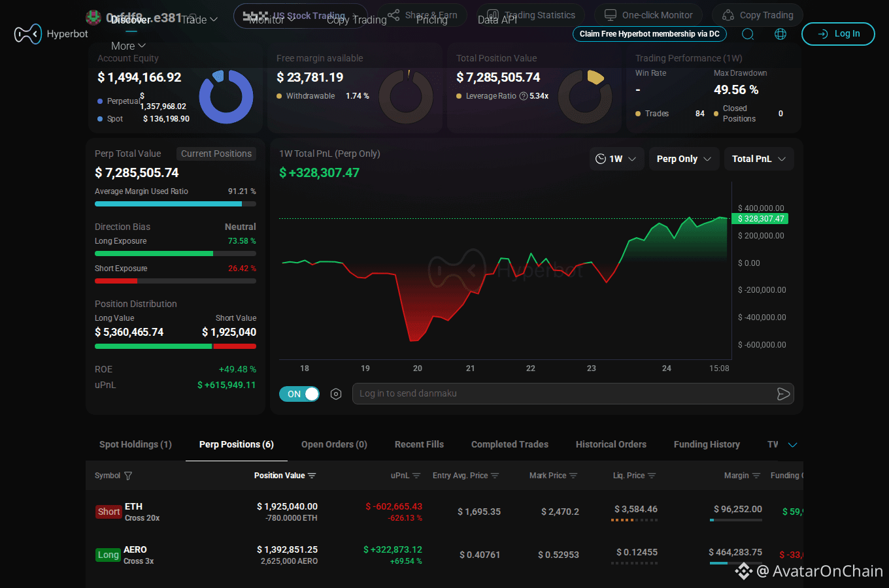Viewport: 889px width, 588px height.
Task: Open the 1W time range dropdown
Action: tap(617, 159)
